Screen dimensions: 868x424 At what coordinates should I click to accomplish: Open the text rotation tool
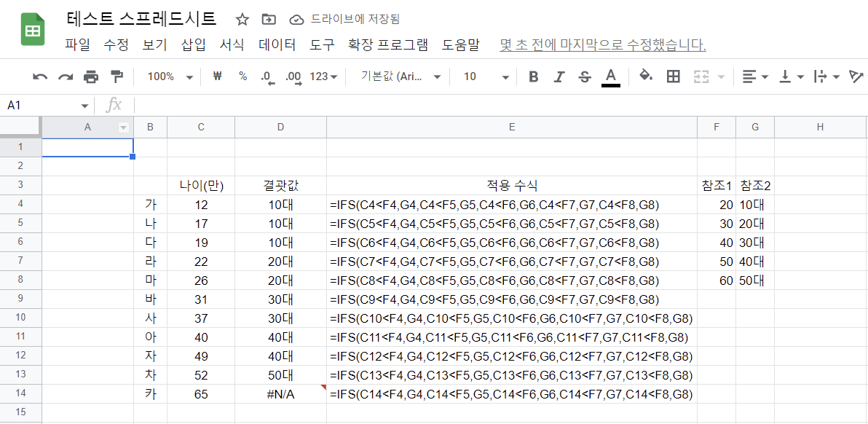tap(857, 76)
